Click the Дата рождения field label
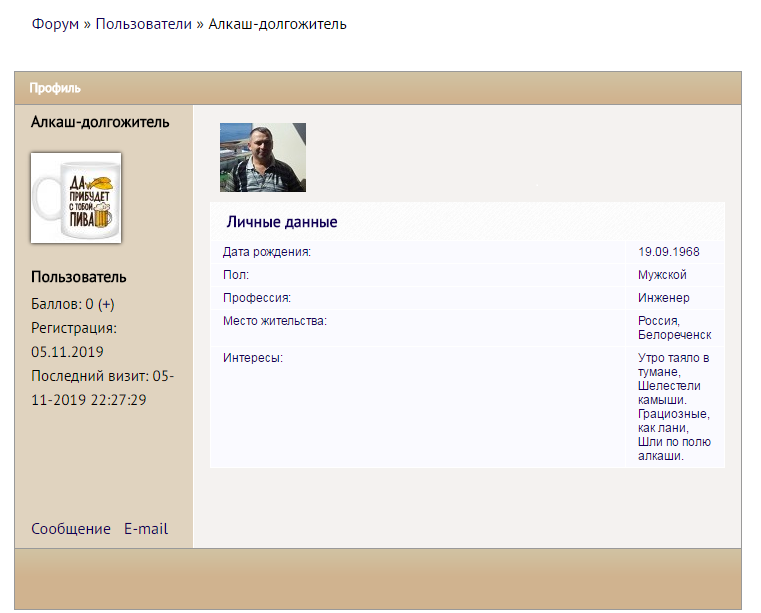Image resolution: width=761 pixels, height=613 pixels. click(x=267, y=252)
